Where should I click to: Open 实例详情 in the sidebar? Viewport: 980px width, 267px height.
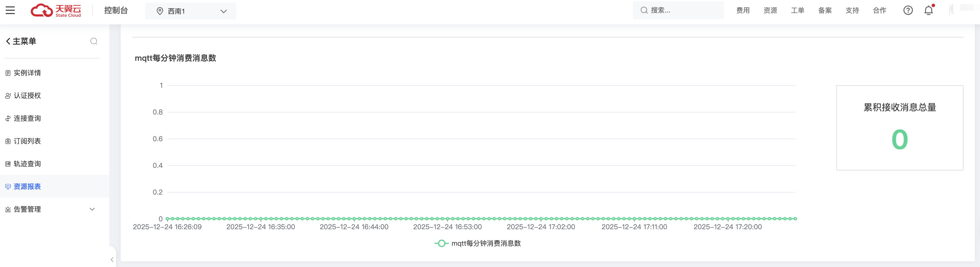tap(27, 73)
